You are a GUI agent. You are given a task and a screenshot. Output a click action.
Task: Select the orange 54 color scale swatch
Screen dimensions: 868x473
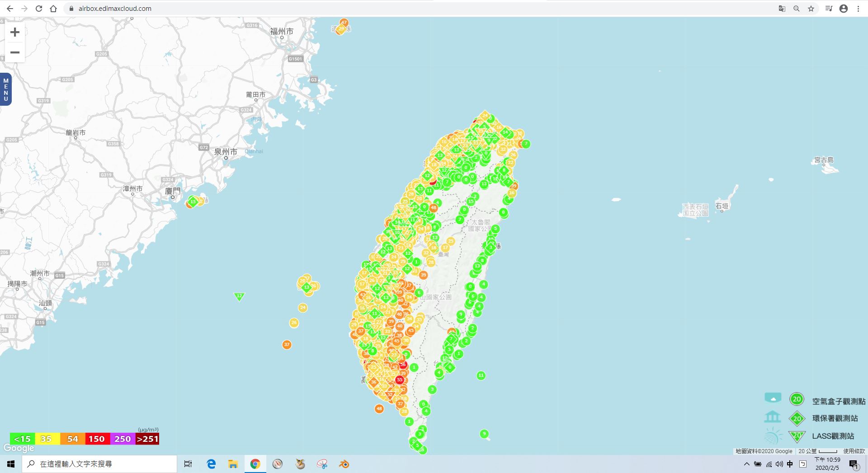click(72, 439)
